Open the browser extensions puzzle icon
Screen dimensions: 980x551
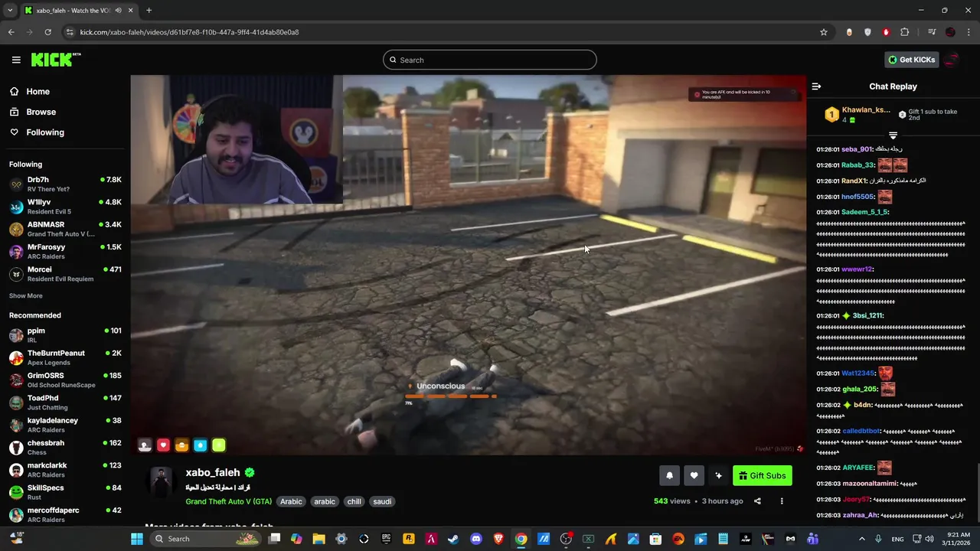click(904, 32)
